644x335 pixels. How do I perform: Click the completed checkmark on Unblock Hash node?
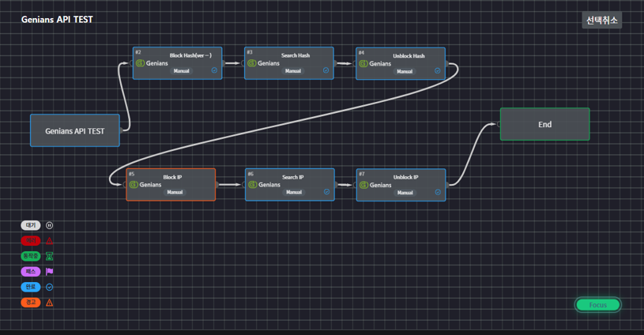438,70
